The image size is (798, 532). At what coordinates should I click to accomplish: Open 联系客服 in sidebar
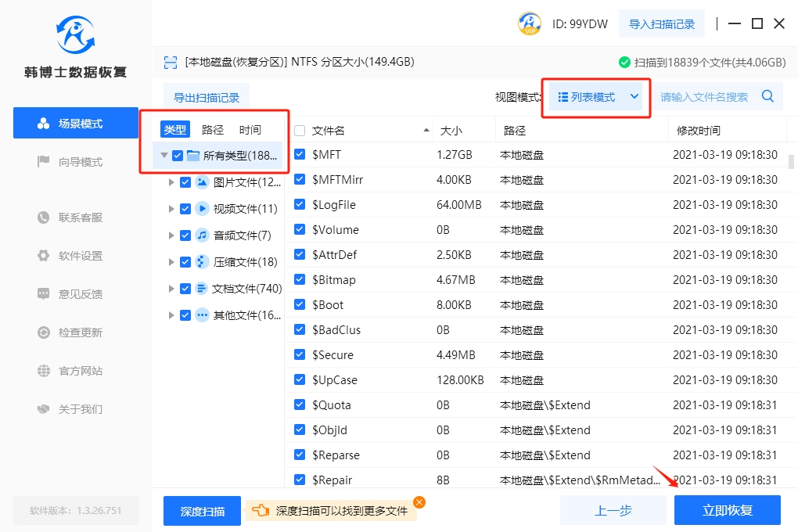pyautogui.click(x=80, y=217)
